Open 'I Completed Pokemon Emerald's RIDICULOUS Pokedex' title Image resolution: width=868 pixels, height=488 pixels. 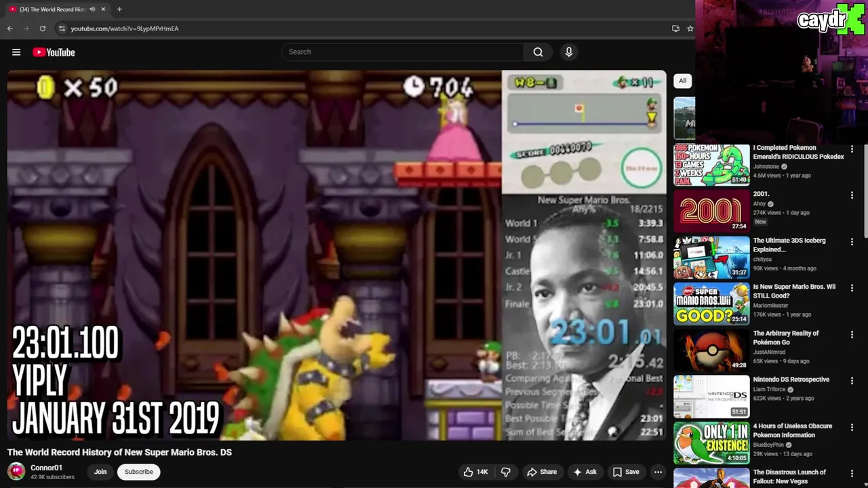point(798,152)
